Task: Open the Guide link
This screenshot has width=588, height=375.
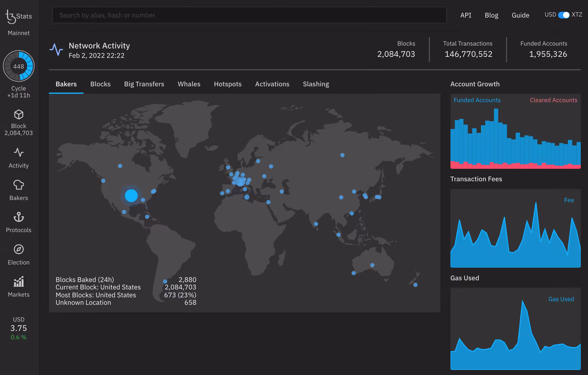Action: (520, 15)
